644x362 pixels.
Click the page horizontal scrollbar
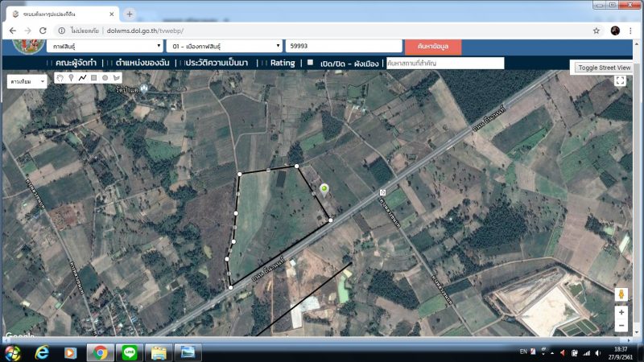click(316, 339)
